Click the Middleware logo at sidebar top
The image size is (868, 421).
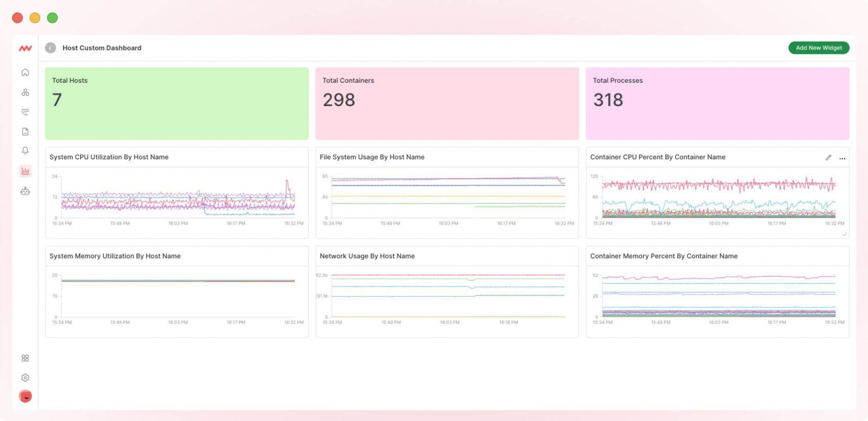click(25, 48)
